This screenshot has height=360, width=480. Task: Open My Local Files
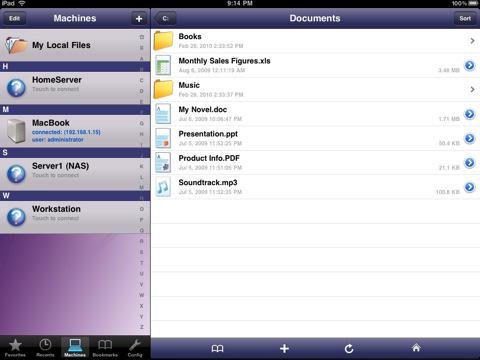(75, 45)
